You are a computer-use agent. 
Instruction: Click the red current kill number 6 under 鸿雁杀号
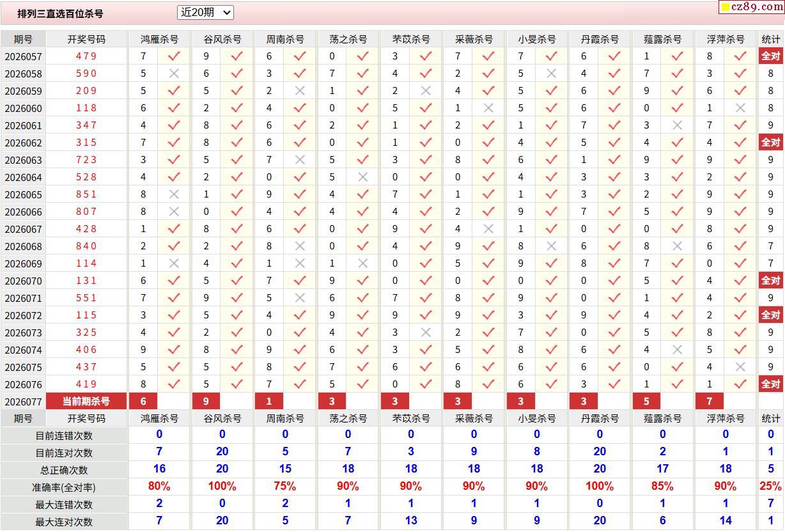pyautogui.click(x=143, y=401)
